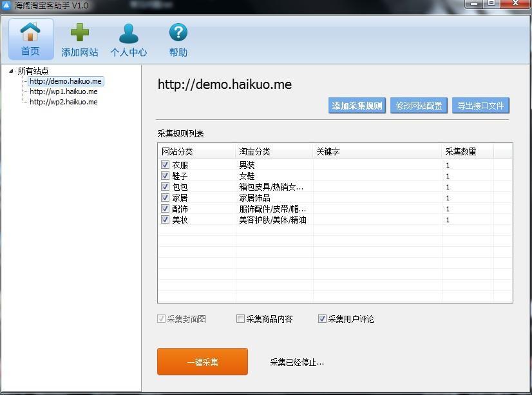The width and height of the screenshot is (532, 395).
Task: Open the 首页 home icon
Action: 31,39
